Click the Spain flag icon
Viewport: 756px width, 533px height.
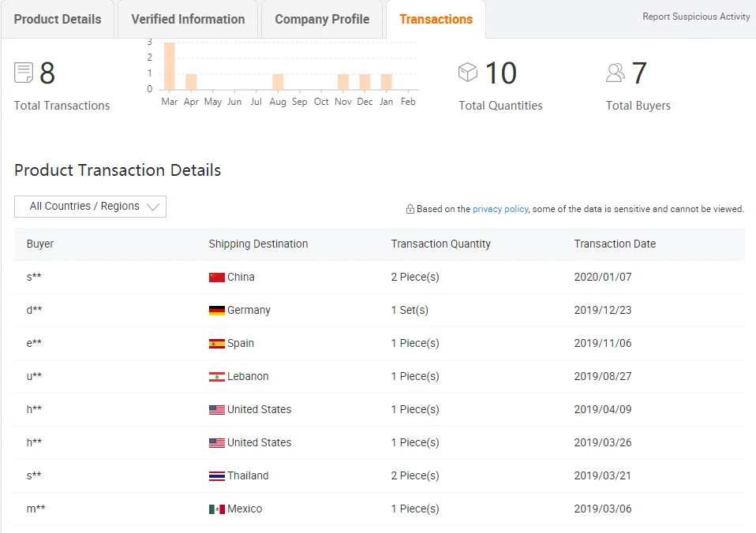(217, 344)
